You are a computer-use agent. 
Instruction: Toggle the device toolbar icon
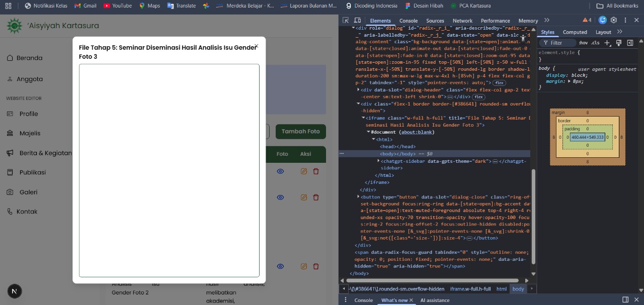point(357,20)
